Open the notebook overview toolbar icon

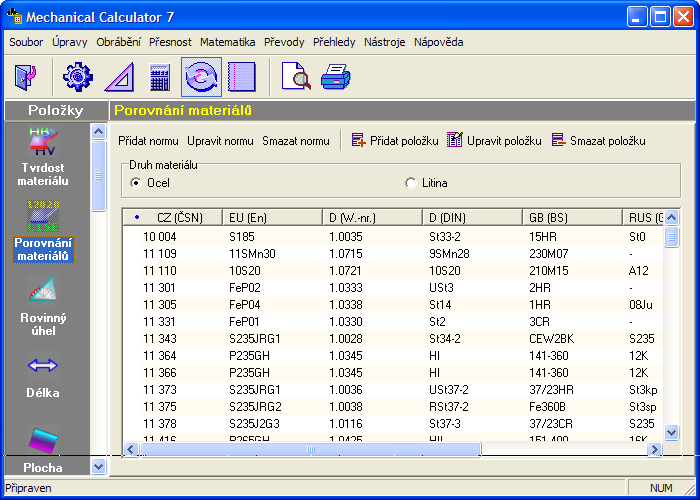(x=242, y=77)
